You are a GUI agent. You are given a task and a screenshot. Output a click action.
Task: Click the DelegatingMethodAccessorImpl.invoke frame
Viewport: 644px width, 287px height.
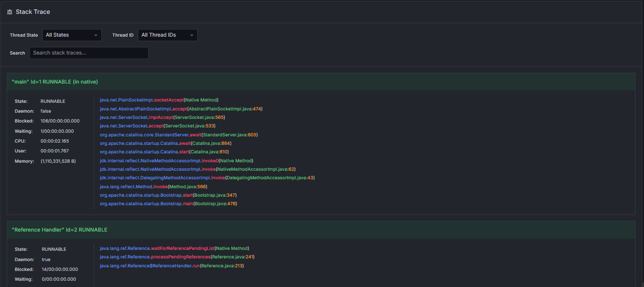click(x=207, y=177)
